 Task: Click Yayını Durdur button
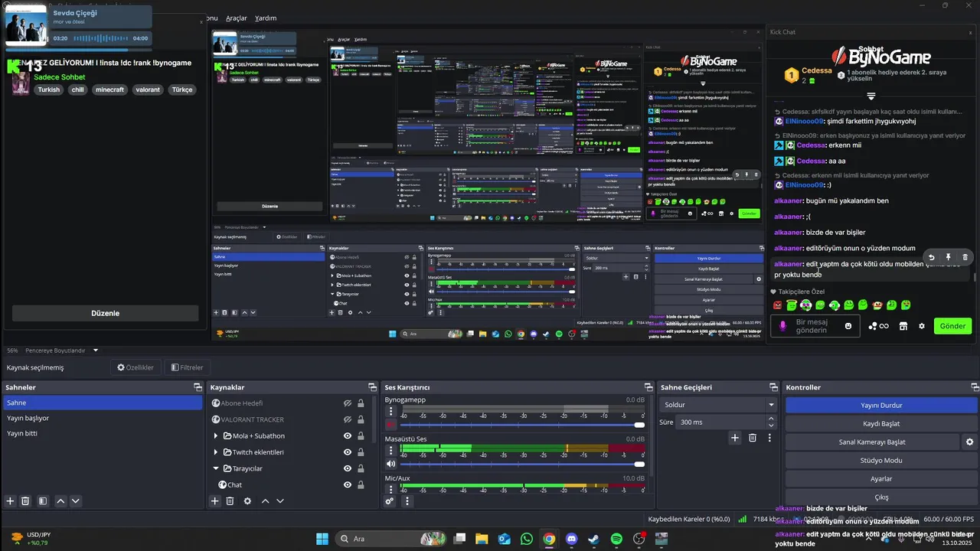tap(881, 406)
